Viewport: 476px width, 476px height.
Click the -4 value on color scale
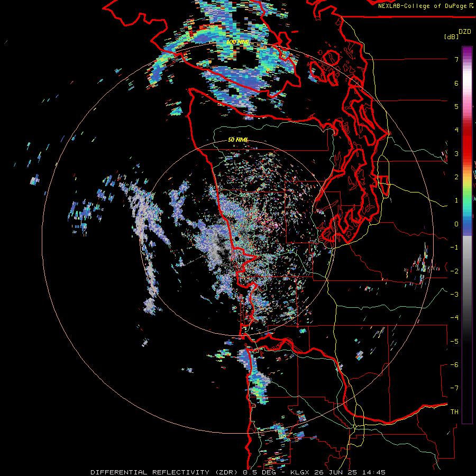point(454,317)
